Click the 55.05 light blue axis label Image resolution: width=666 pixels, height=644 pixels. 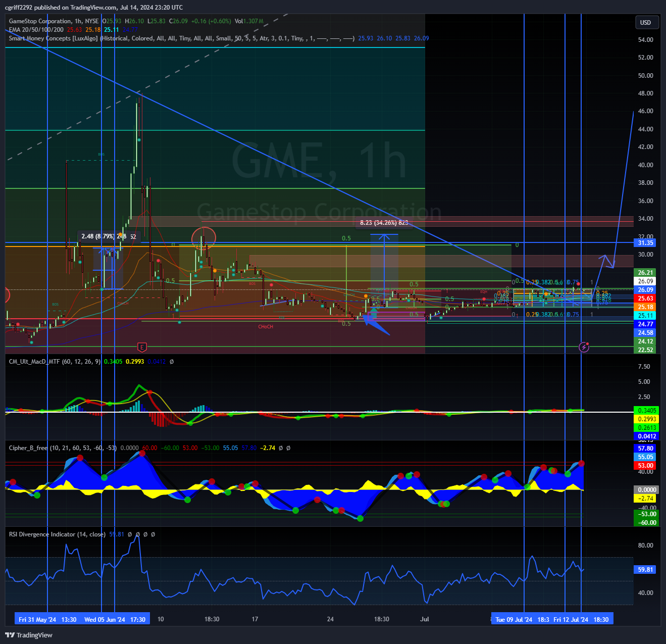(645, 457)
